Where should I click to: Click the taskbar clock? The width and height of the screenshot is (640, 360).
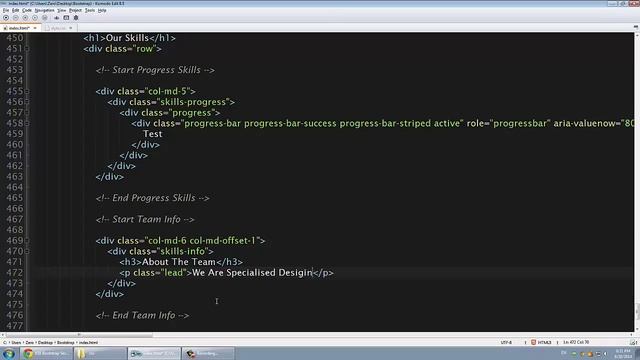point(623,353)
